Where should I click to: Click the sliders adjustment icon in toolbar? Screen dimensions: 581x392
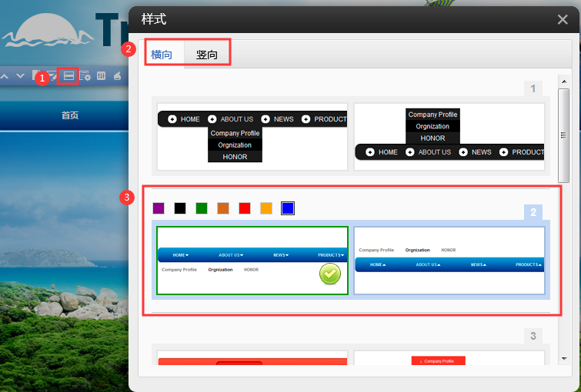click(x=101, y=76)
